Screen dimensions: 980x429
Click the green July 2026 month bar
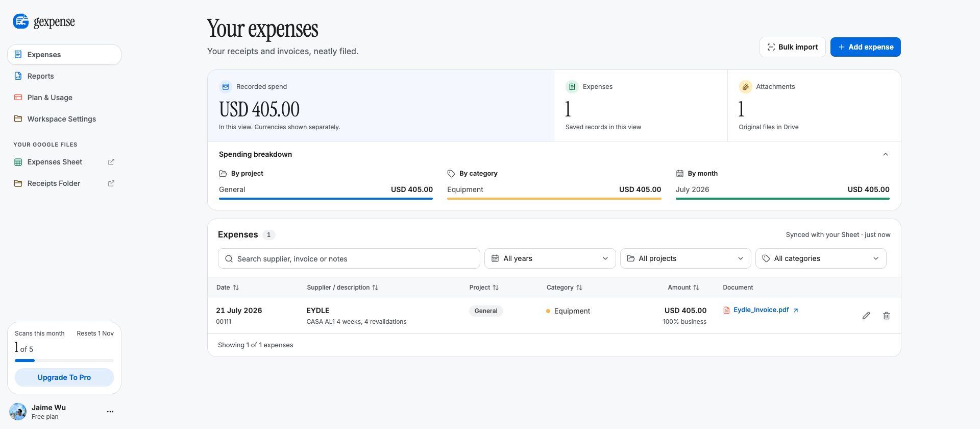point(782,198)
